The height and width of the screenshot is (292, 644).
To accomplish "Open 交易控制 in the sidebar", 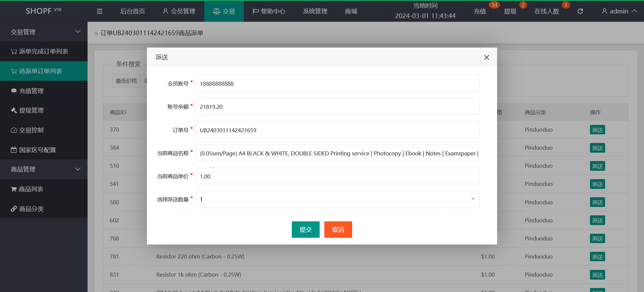I will coord(31,130).
